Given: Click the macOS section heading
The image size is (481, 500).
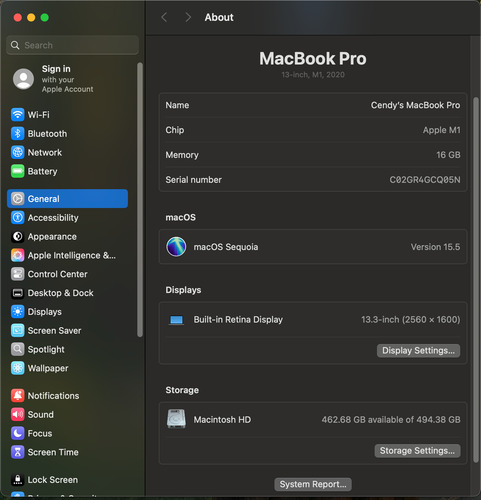Looking at the screenshot, I should coord(181,217).
